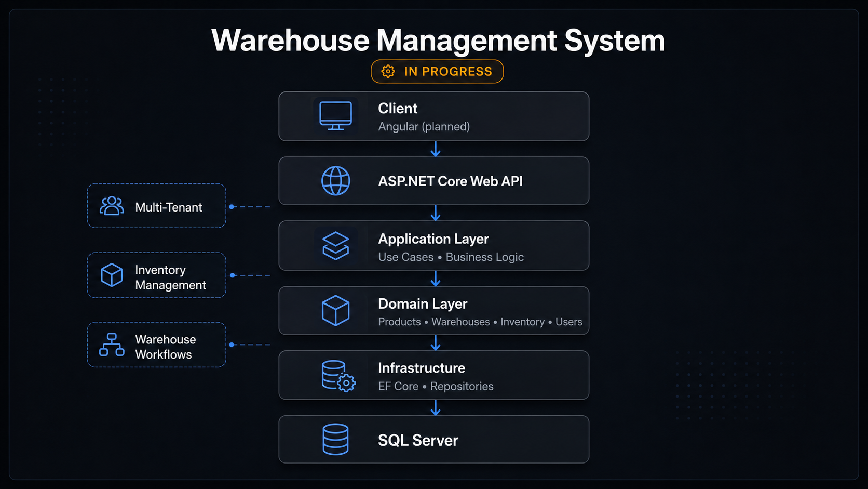Viewport: 868px width, 489px height.
Task: Click the Warehouse Management System title
Action: [x=438, y=41]
